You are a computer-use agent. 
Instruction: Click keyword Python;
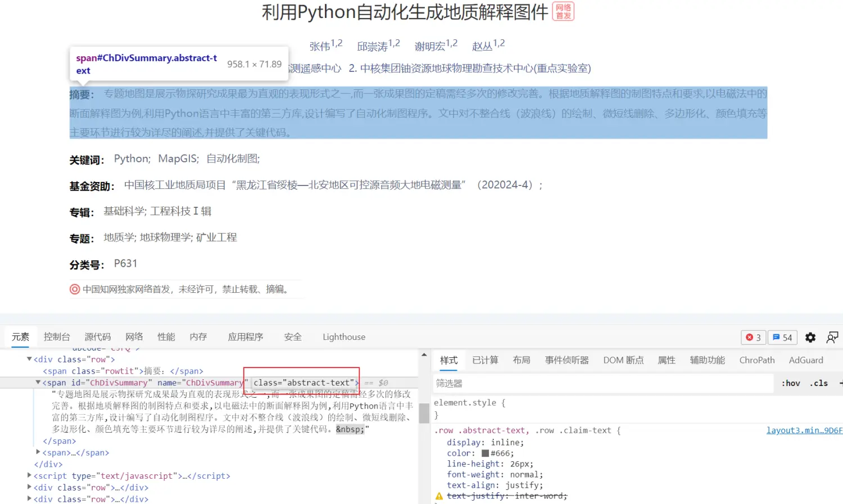(x=132, y=159)
